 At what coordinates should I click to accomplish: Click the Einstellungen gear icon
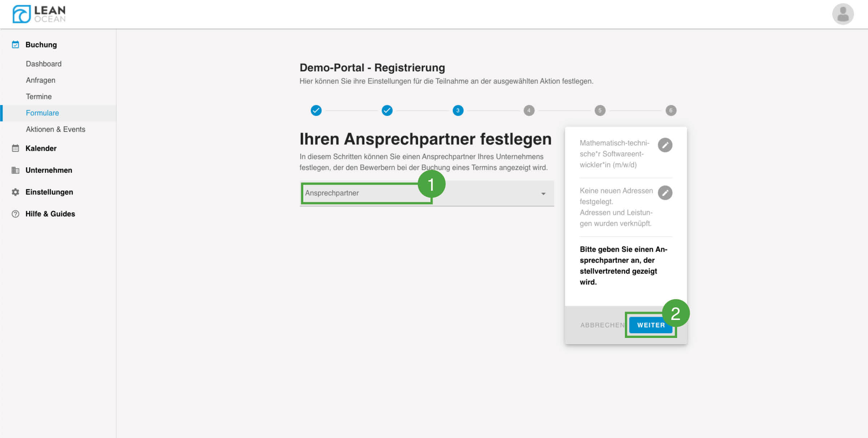[x=15, y=192]
